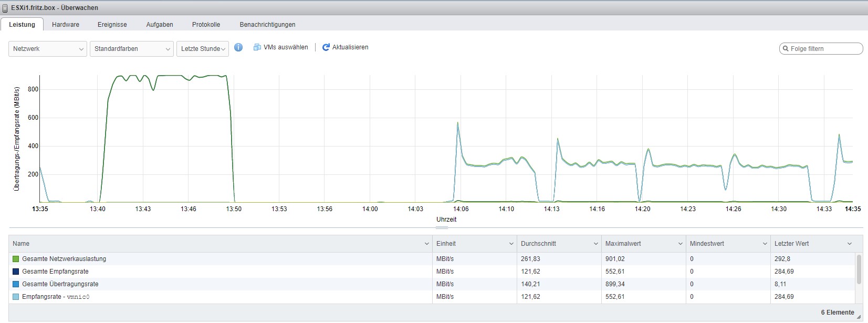
Task: Click the resize grip at table corner
Action: tap(859, 317)
